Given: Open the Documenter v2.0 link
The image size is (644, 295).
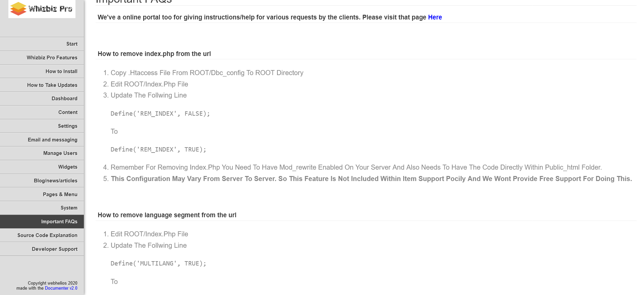Looking at the screenshot, I should click(61, 288).
